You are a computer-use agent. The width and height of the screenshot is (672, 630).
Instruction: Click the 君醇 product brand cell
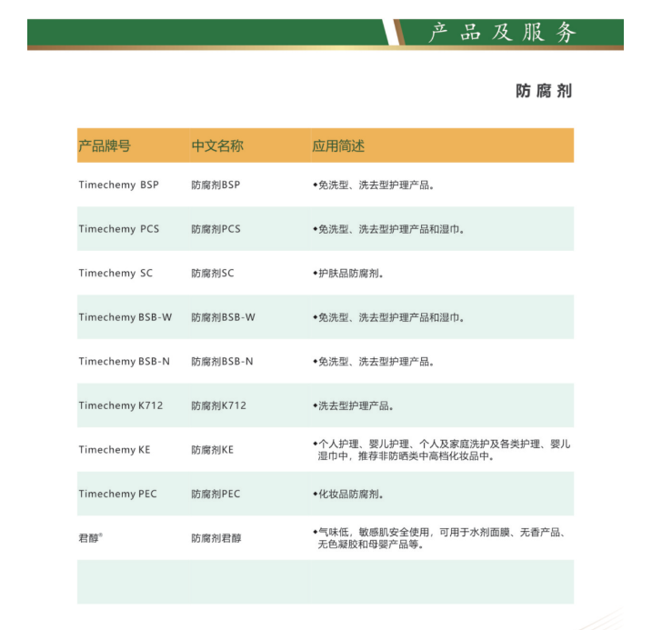click(x=90, y=537)
